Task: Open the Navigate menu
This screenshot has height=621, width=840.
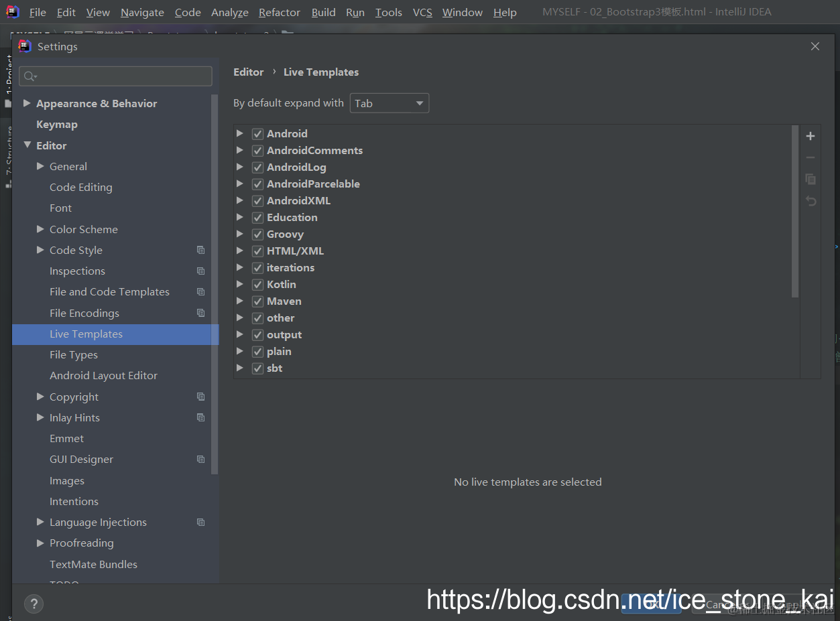Action: [x=142, y=12]
